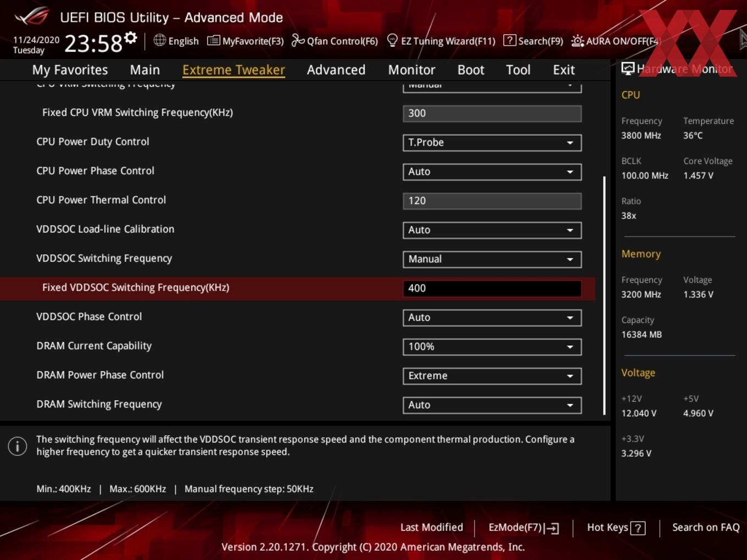The height and width of the screenshot is (560, 747).
Task: Click the Hardware Monitor screen icon
Action: click(x=628, y=69)
